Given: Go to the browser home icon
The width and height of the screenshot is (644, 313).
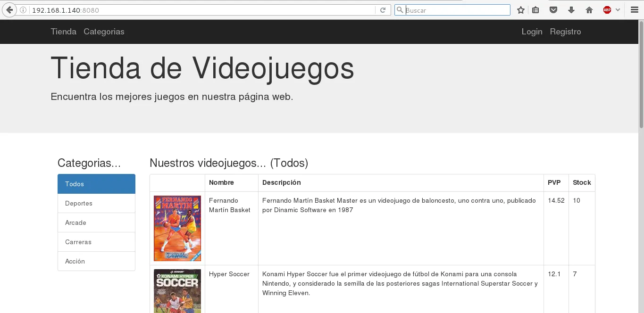Looking at the screenshot, I should coord(589,10).
